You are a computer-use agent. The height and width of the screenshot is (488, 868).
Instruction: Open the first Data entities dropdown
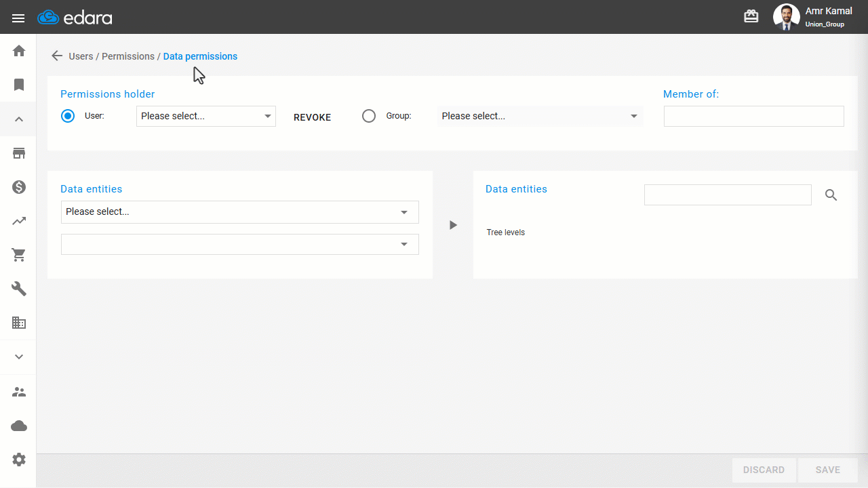pyautogui.click(x=240, y=211)
